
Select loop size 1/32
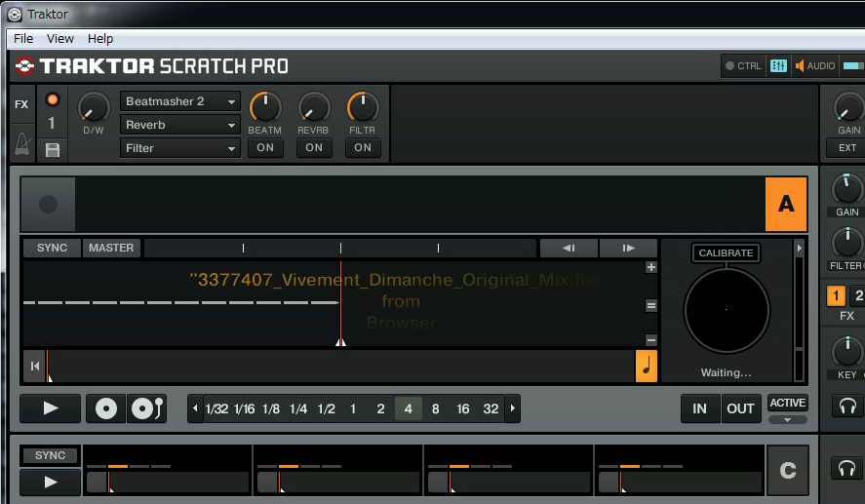tap(216, 408)
